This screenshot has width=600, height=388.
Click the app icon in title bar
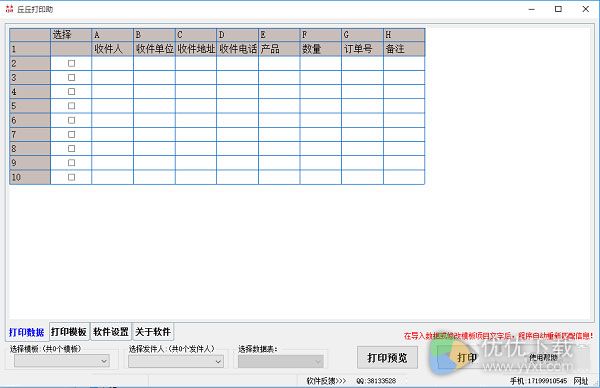point(9,9)
